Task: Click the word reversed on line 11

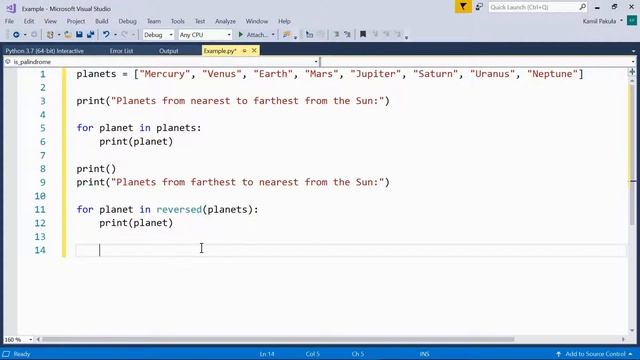Action: [x=179, y=209]
